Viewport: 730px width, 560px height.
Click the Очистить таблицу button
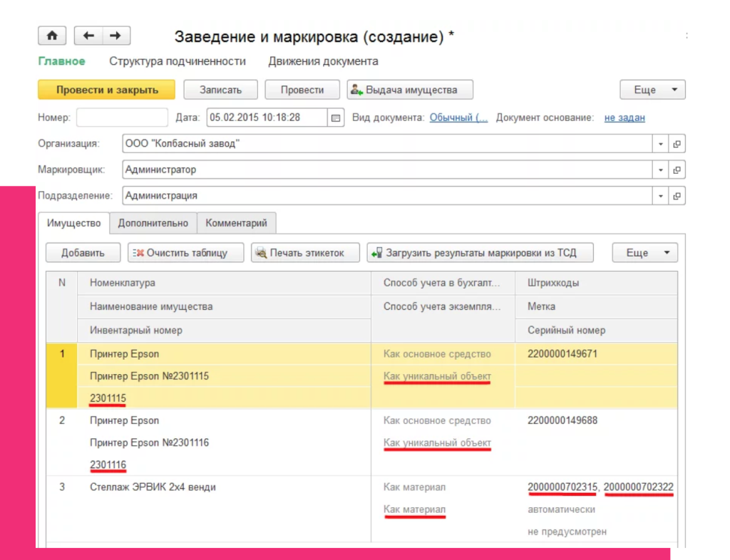185,253
